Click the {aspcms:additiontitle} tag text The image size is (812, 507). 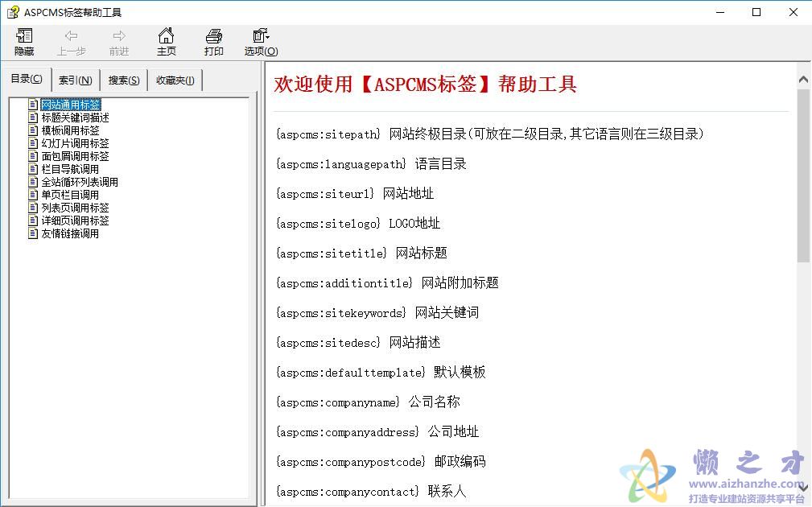pyautogui.click(x=344, y=283)
